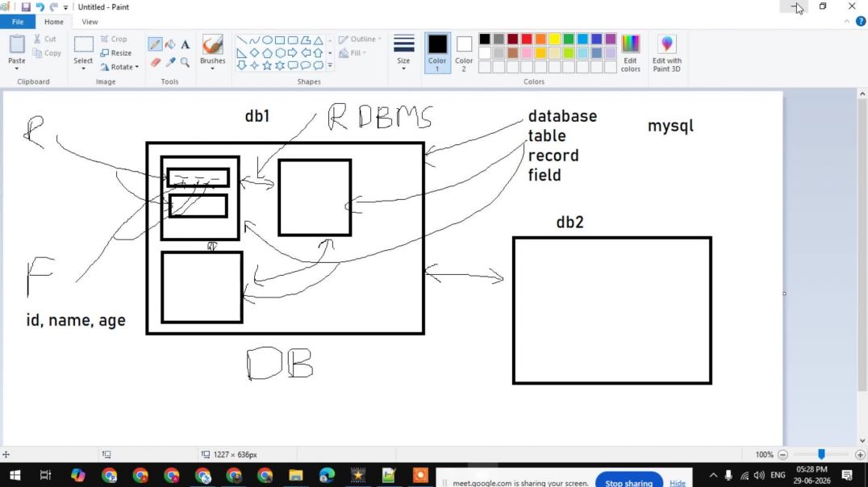
Task: Choose the Five-point star shape
Action: [267, 65]
